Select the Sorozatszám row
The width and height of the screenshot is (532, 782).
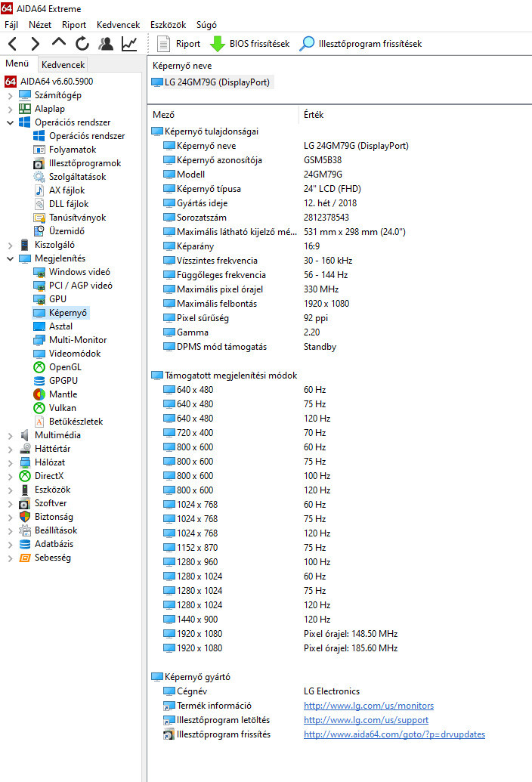339,218
